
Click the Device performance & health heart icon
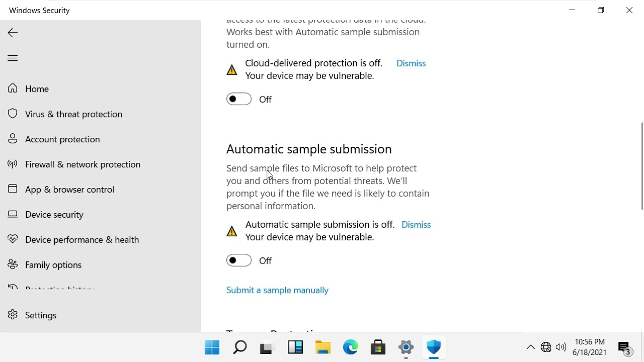coord(13,239)
